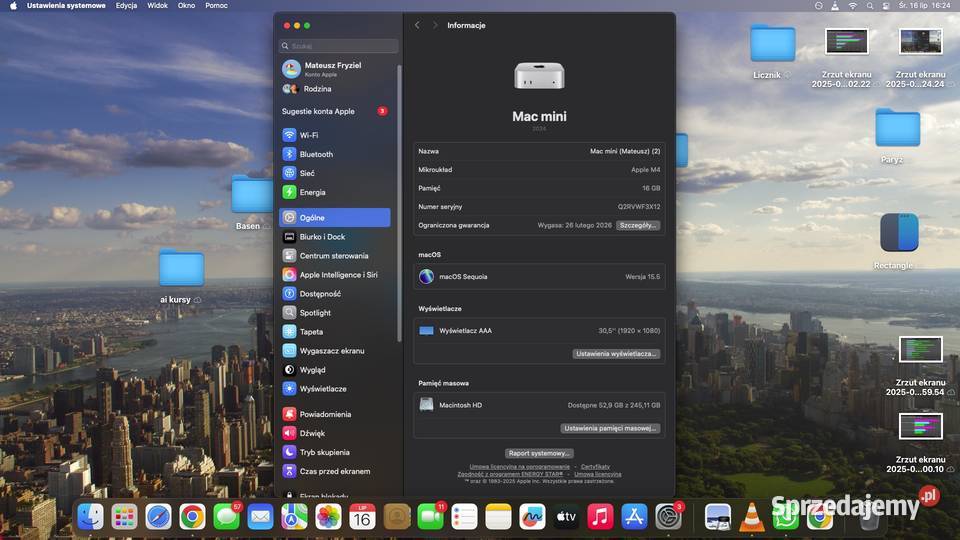This screenshot has width=960, height=540.
Task: Open Launchpad from the Dock
Action: pos(124,517)
